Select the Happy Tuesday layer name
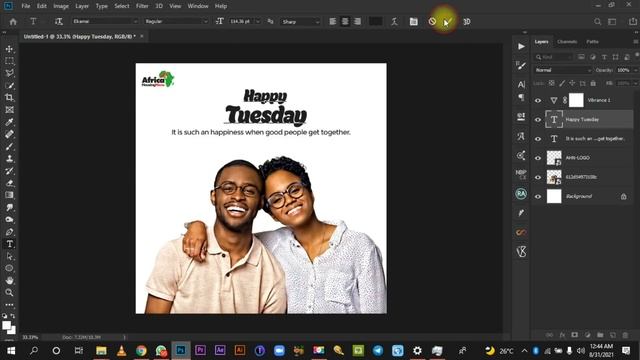Viewport: 640px width, 360px height. point(582,120)
